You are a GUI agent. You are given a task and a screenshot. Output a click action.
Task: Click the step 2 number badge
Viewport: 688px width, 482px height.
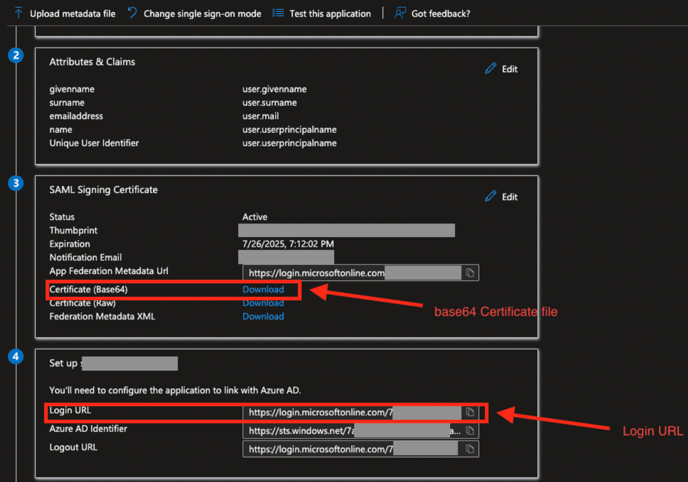[15, 55]
